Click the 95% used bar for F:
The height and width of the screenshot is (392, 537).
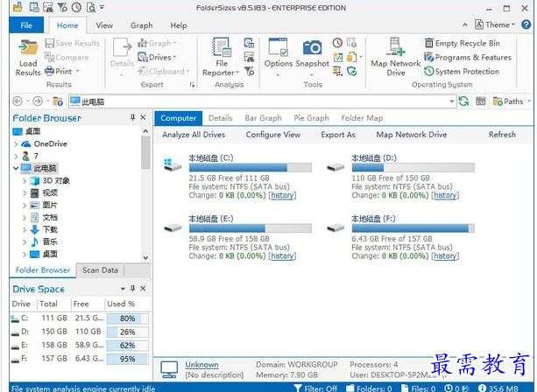click(x=127, y=359)
